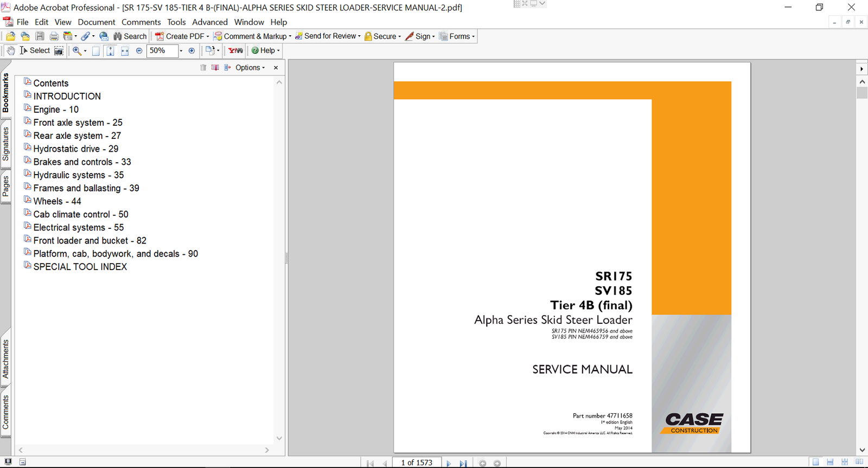868x468 pixels.
Task: Click the Search button
Action: pyautogui.click(x=130, y=36)
